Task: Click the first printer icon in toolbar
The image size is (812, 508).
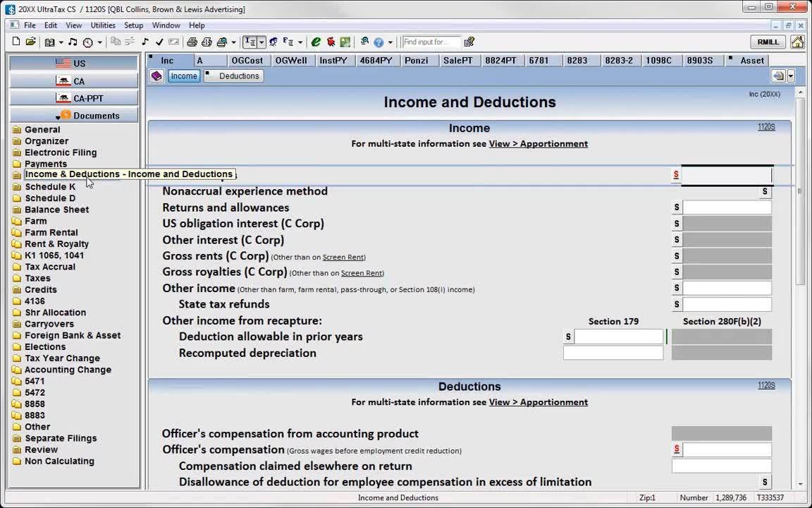Action: pos(192,42)
